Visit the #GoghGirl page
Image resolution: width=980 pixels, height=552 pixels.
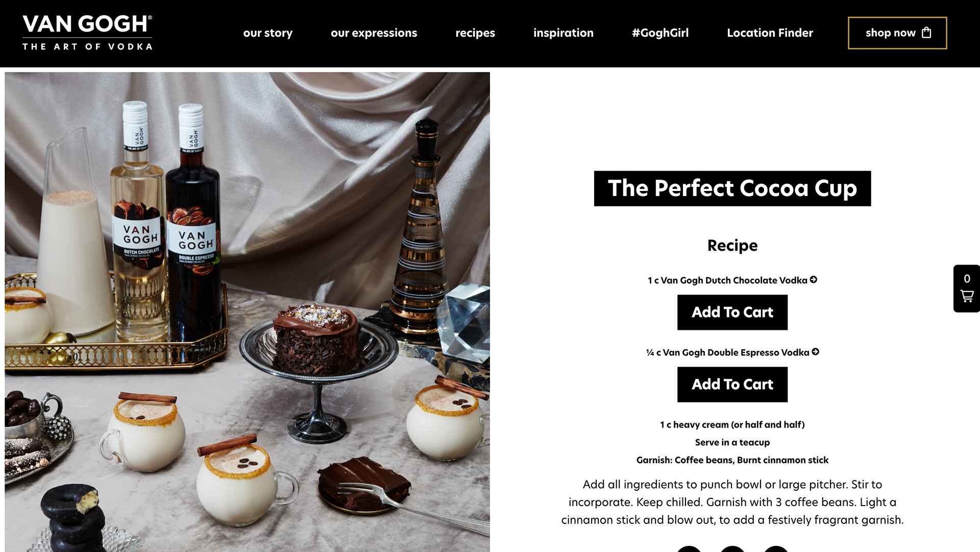[660, 33]
